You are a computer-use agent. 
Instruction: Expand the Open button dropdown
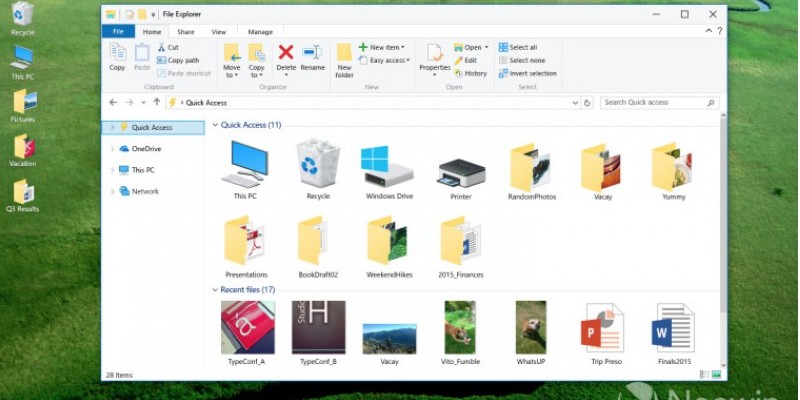point(471,47)
